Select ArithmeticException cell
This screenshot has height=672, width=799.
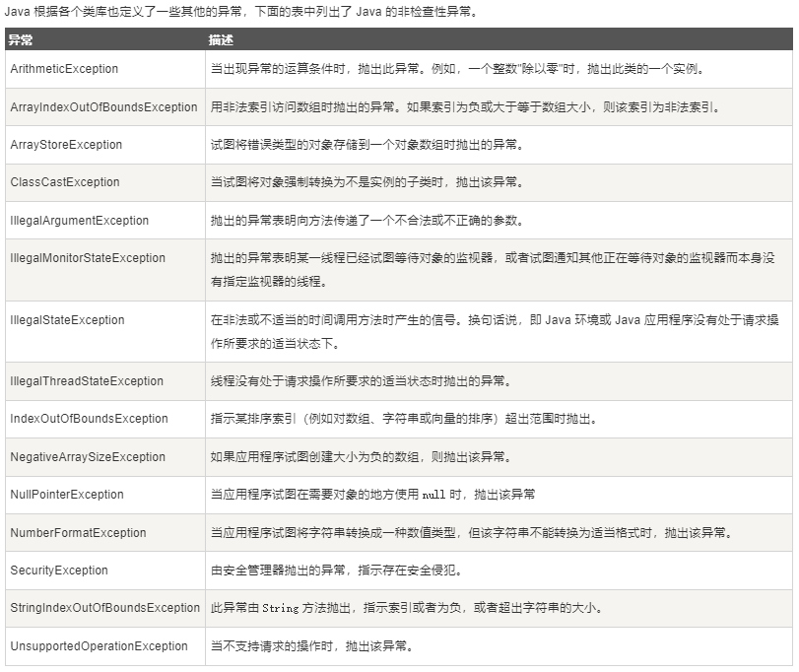click(105, 69)
